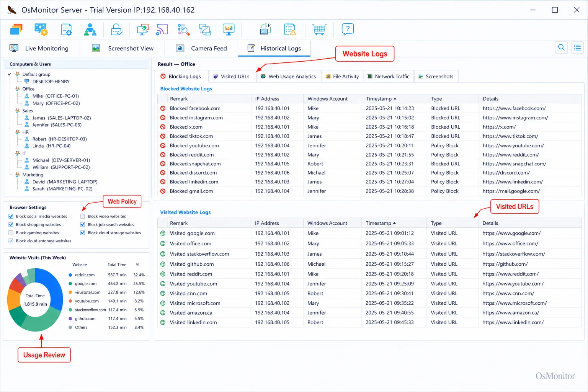
Task: Open the image settings gear toolbar icon
Action: point(41,29)
